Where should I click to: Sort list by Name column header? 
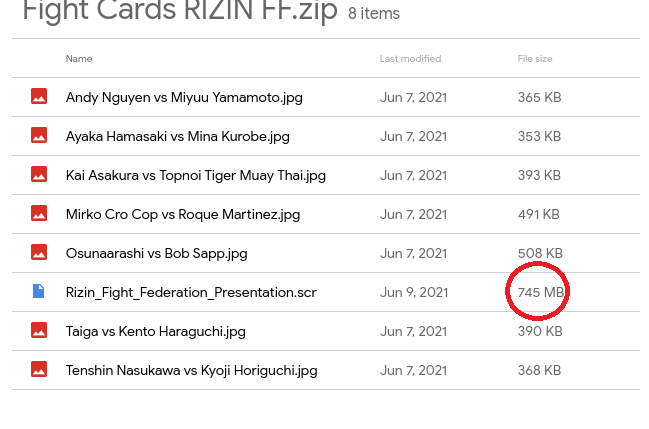point(79,59)
